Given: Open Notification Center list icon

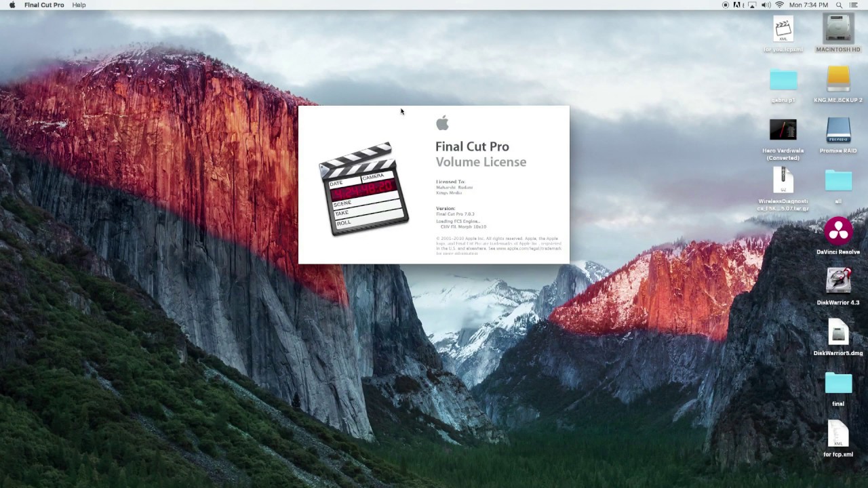Looking at the screenshot, I should (854, 5).
